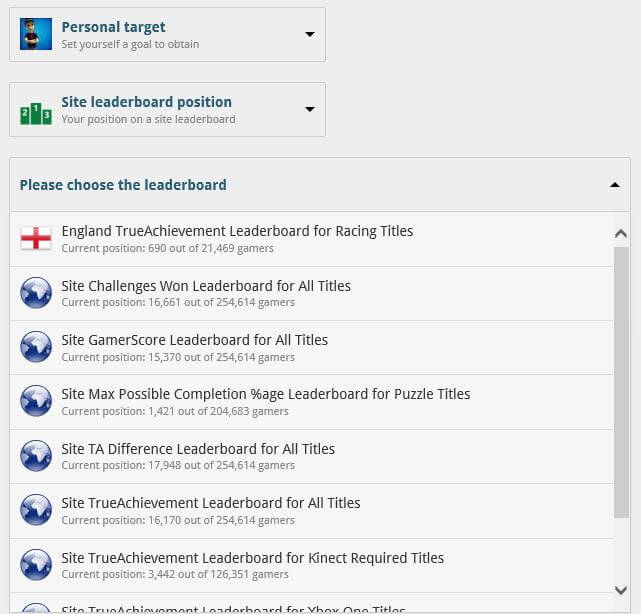Click the Personal target avatar icon
The height and width of the screenshot is (614, 641).
click(36, 34)
